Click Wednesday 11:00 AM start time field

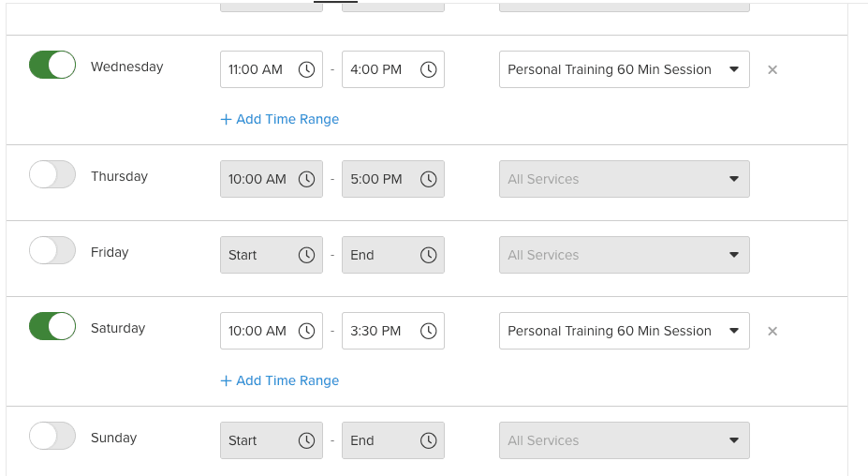tap(258, 69)
